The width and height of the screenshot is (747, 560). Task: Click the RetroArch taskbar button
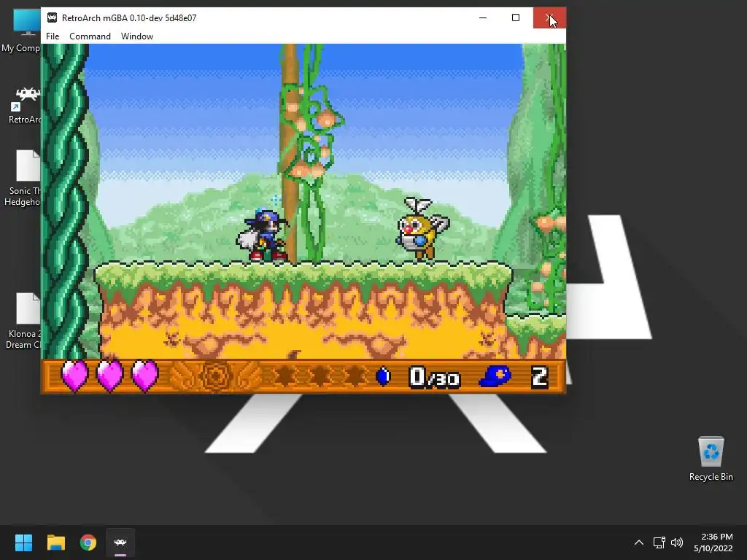click(120, 542)
